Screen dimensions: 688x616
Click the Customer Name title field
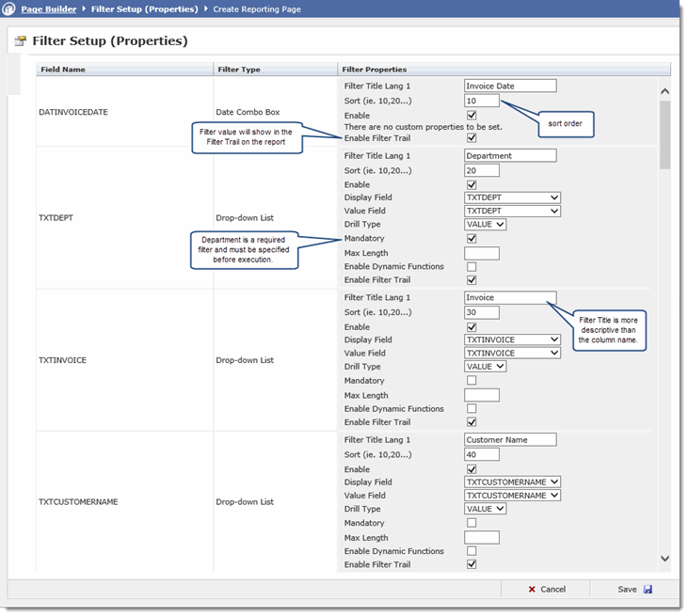[x=510, y=440]
